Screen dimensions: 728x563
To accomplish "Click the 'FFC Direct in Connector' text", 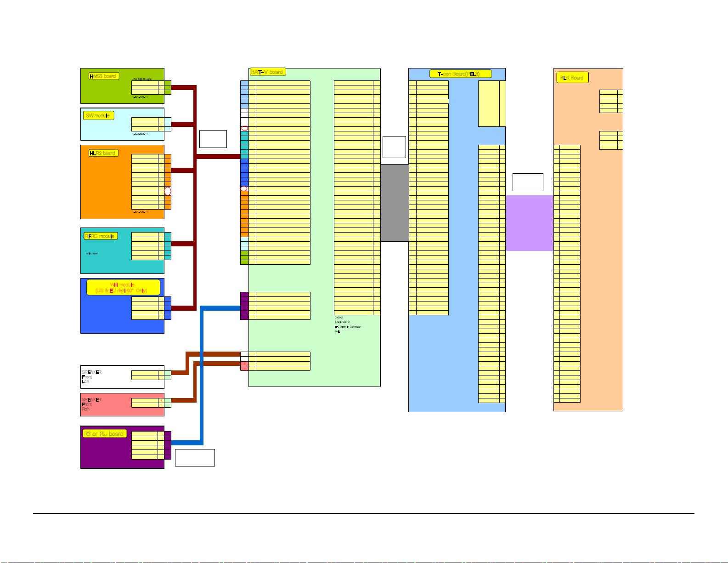I will tap(348, 327).
